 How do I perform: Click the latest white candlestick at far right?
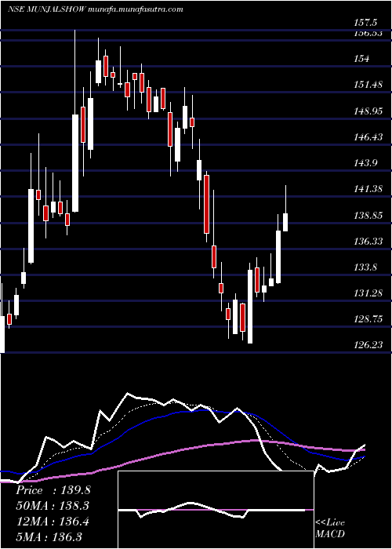(285, 222)
